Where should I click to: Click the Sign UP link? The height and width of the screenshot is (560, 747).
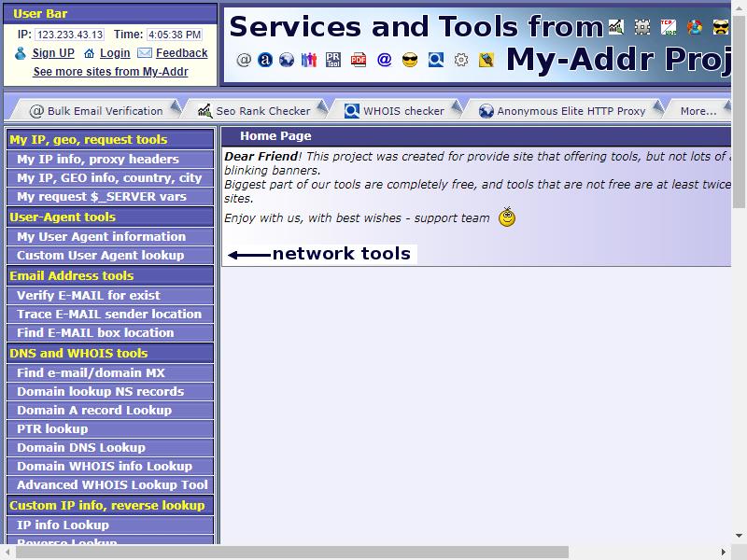[53, 53]
